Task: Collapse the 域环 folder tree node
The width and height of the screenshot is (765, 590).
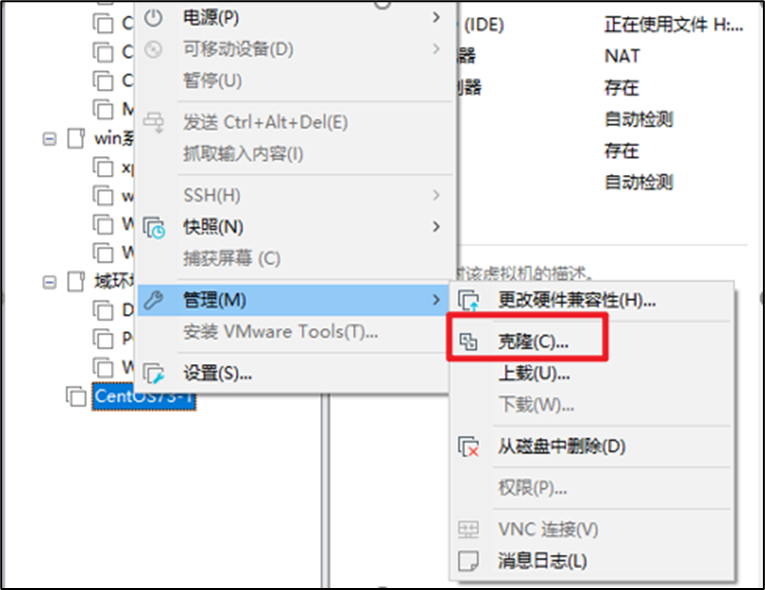Action: click(x=49, y=282)
